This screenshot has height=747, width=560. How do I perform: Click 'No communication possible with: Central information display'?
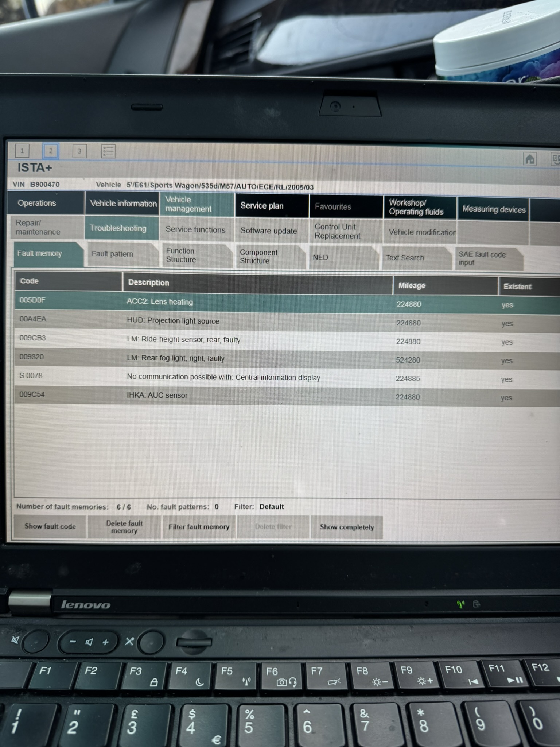223,377
